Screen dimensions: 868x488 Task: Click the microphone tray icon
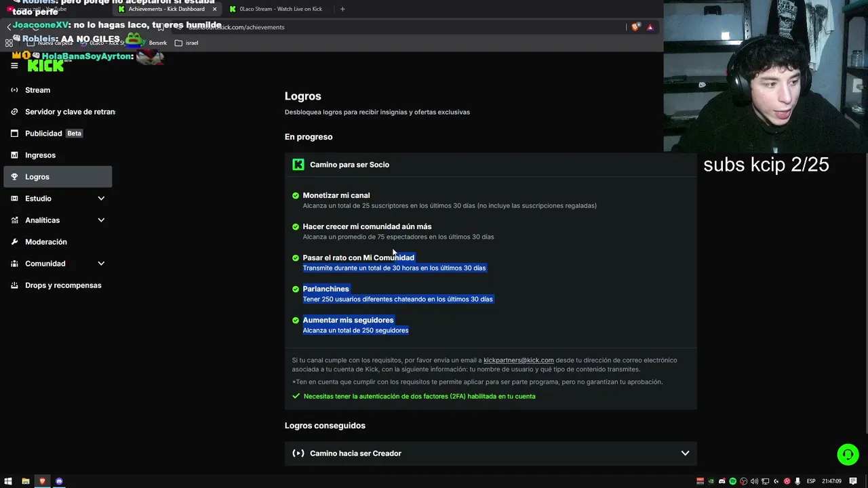click(797, 481)
